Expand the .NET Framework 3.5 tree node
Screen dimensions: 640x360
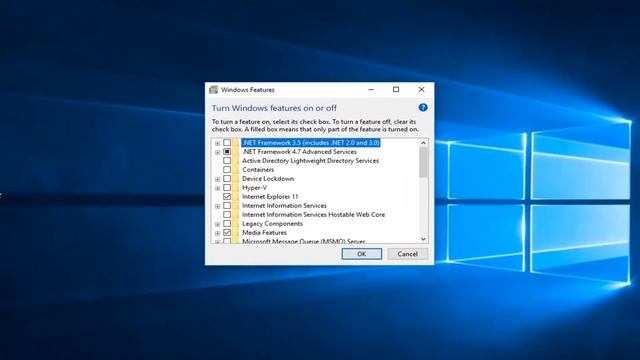click(218, 143)
